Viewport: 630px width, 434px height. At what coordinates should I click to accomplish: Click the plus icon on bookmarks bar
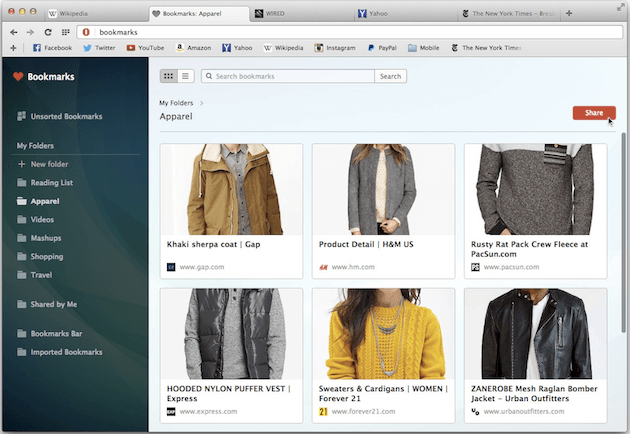click(x=13, y=48)
